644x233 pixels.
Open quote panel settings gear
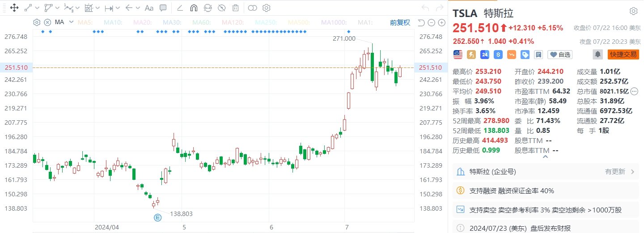click(x=633, y=11)
